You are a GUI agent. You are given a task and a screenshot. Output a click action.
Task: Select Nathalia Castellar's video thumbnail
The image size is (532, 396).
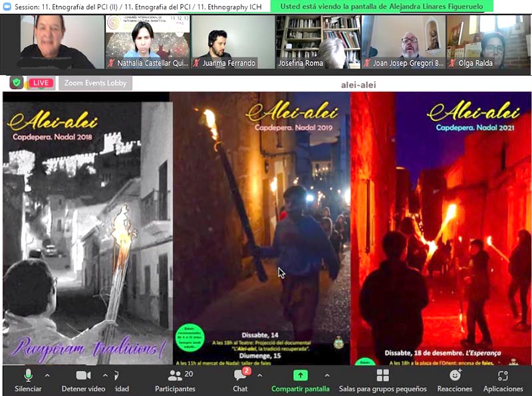[x=147, y=41]
